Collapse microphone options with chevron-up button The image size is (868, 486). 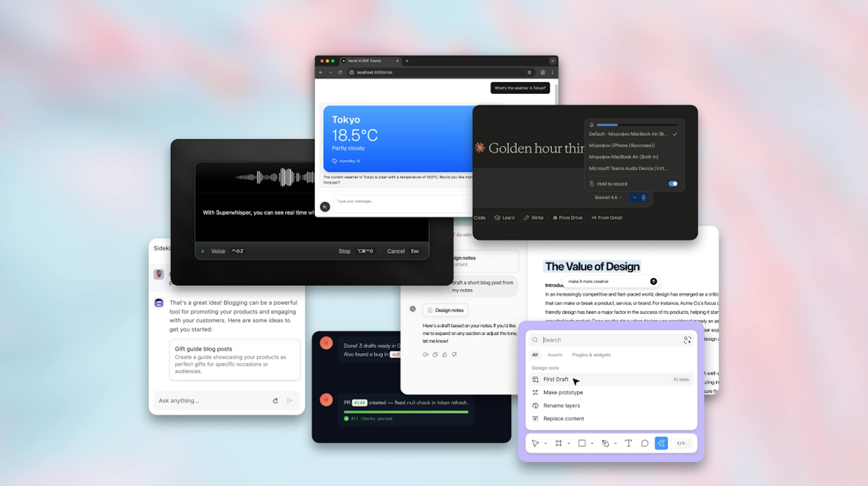(x=634, y=198)
